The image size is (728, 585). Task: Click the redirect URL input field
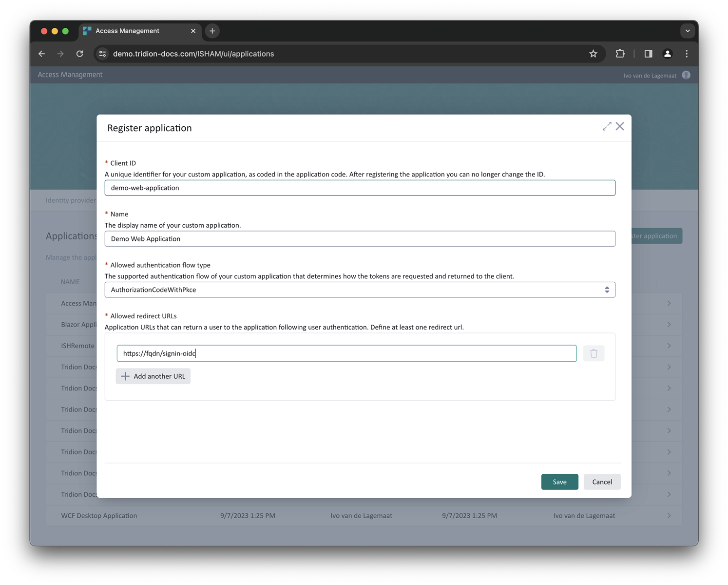pos(346,353)
